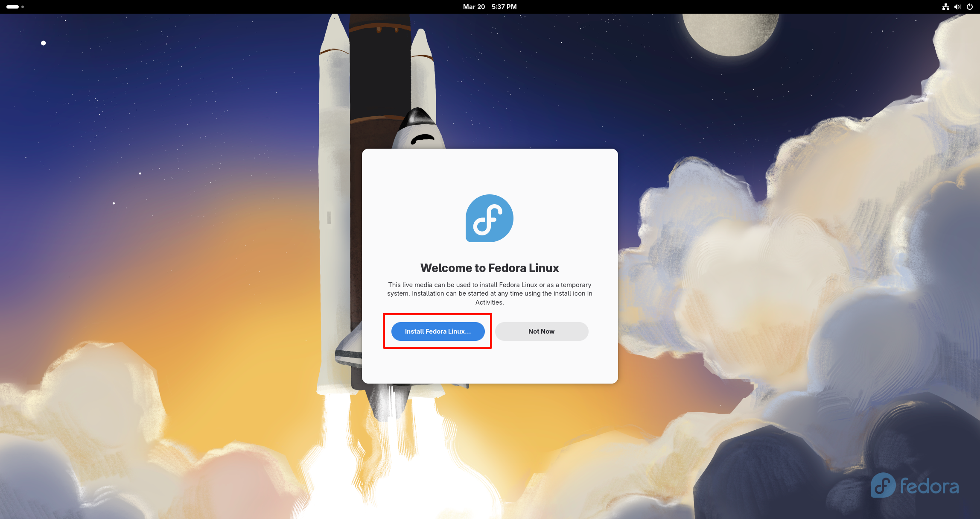Image resolution: width=980 pixels, height=519 pixels.
Task: Open the Mar 20 date menu
Action: tap(474, 7)
